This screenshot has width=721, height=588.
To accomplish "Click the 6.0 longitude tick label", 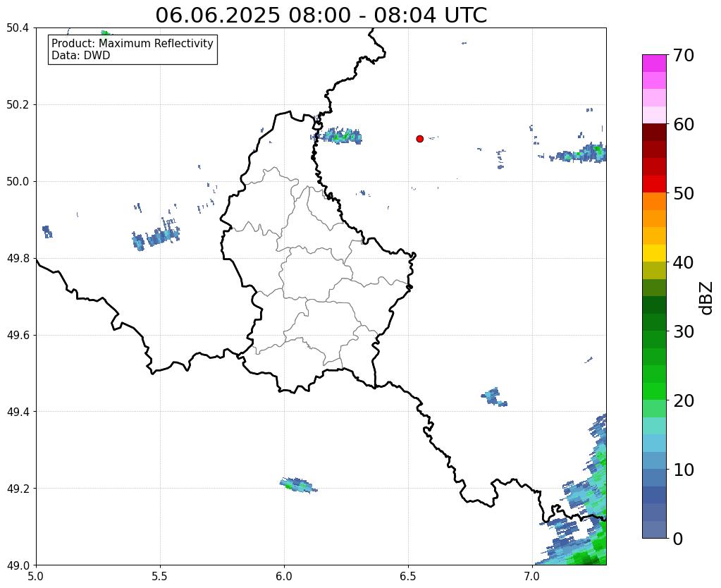I will click(284, 576).
